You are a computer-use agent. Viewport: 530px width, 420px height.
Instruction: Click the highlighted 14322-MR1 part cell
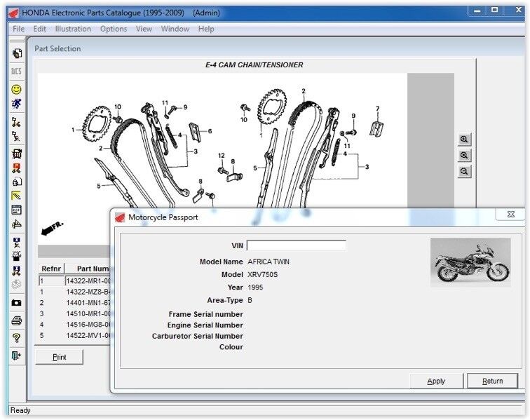pyautogui.click(x=88, y=281)
